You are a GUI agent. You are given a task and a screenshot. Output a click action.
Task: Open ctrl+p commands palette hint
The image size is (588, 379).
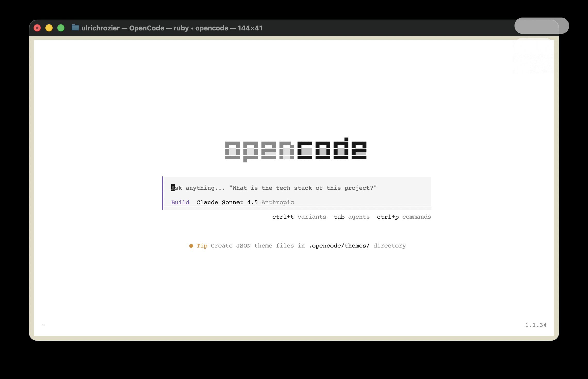pyautogui.click(x=404, y=217)
